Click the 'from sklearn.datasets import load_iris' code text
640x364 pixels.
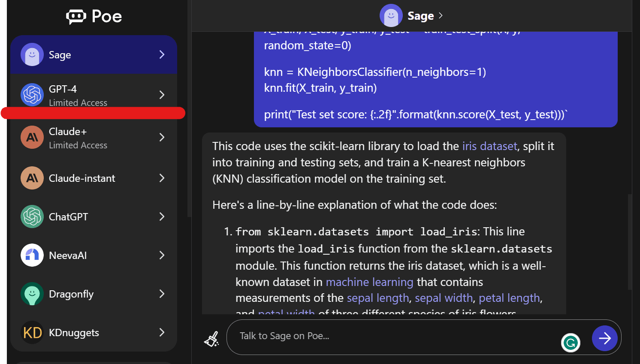(x=356, y=232)
